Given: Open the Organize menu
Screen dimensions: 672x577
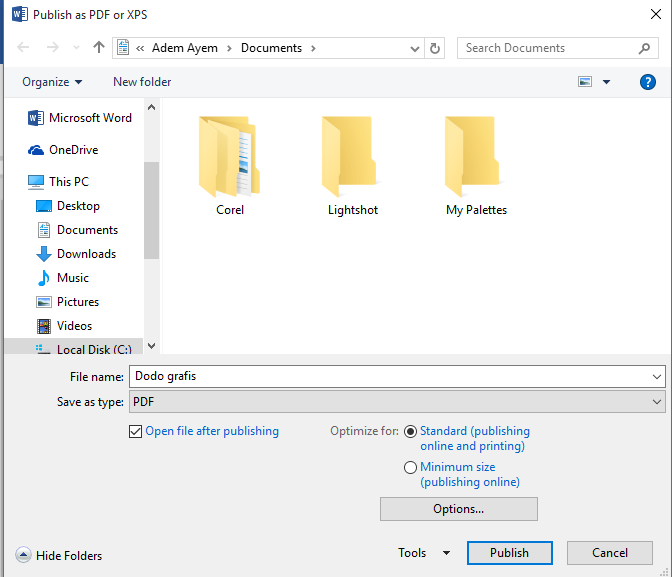Looking at the screenshot, I should [52, 81].
